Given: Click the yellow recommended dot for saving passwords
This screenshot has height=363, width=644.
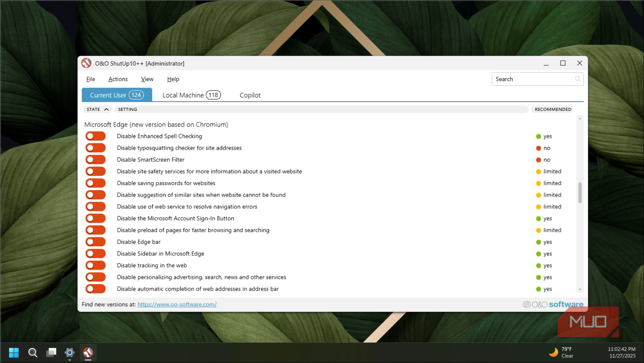Looking at the screenshot, I should [539, 183].
